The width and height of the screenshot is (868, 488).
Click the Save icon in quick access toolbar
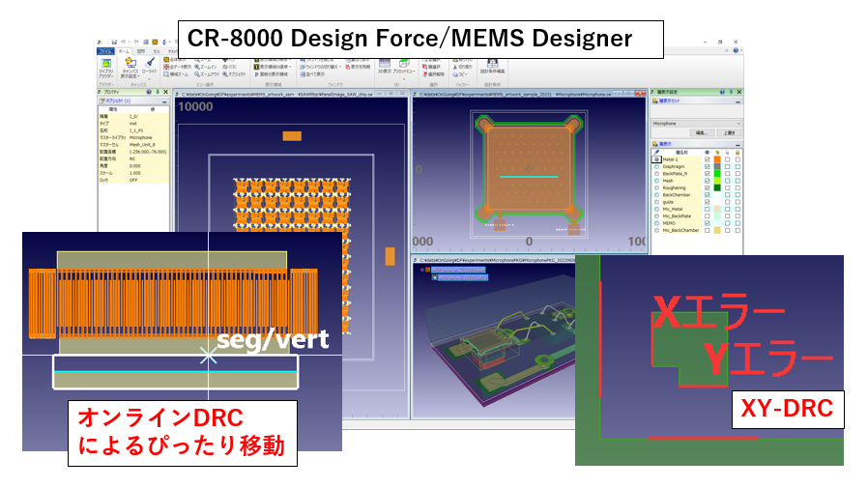point(114,43)
